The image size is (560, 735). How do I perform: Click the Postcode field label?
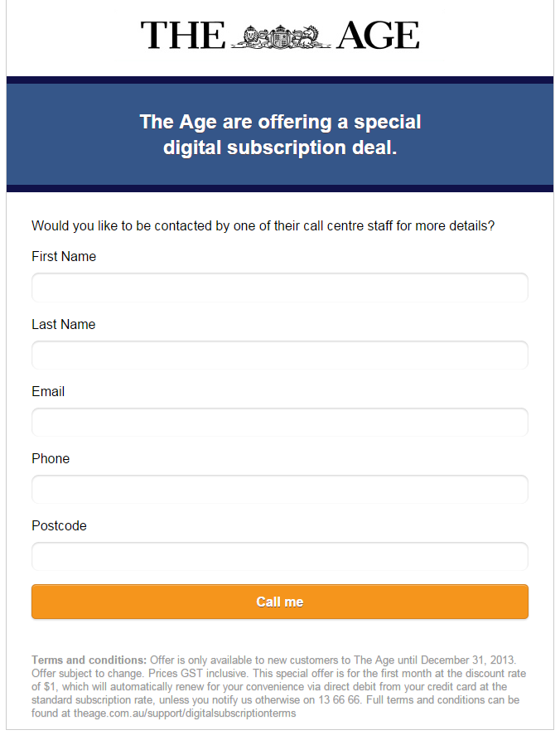pyautogui.click(x=59, y=526)
